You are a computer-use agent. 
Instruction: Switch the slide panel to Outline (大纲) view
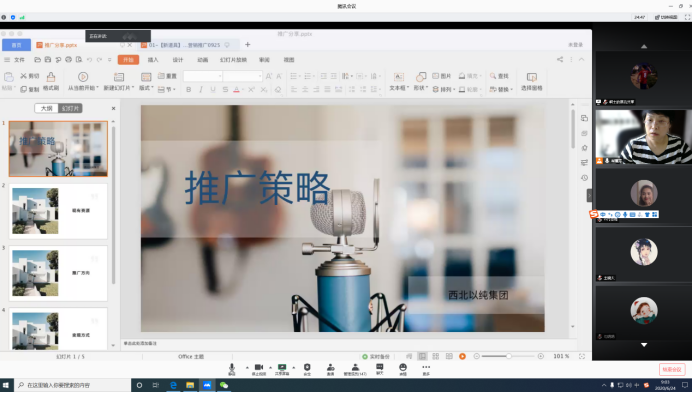(46, 108)
